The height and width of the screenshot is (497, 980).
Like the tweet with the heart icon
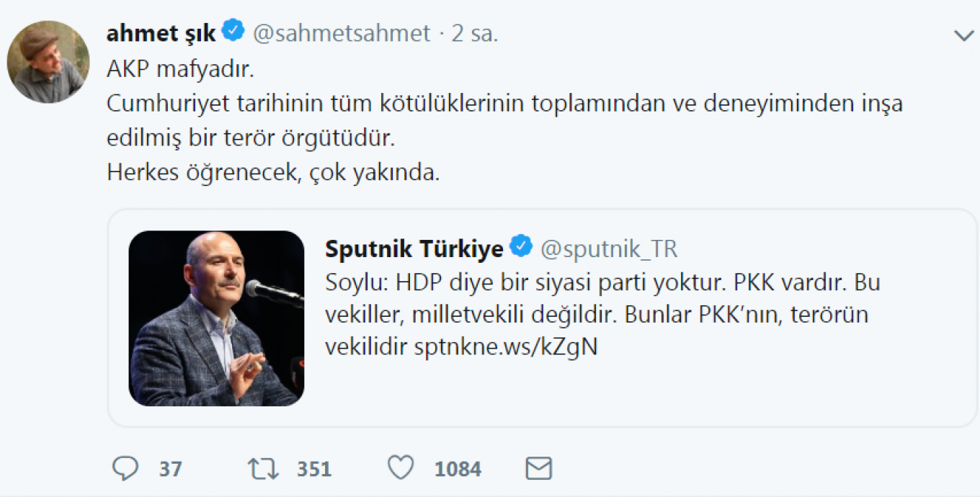[x=401, y=468]
